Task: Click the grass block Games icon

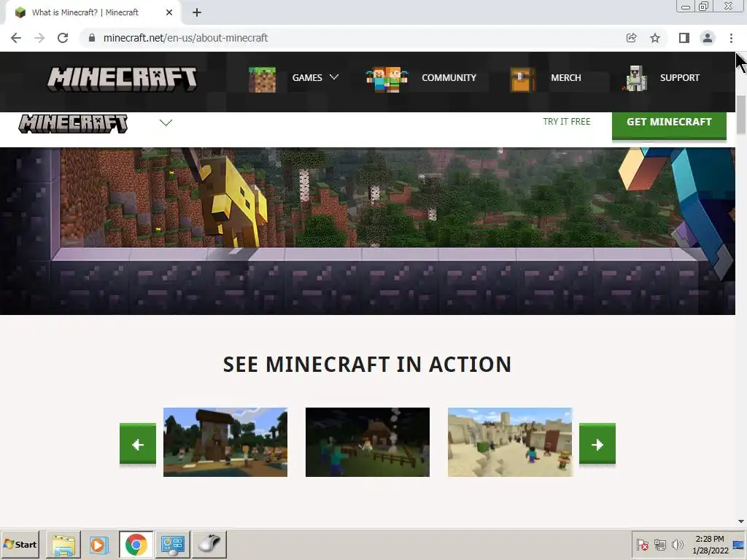Action: coord(262,79)
